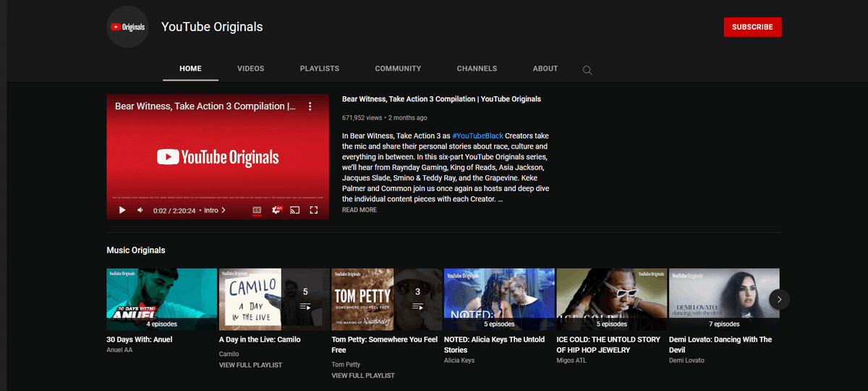View full playlist under Tom Petty

(x=363, y=376)
